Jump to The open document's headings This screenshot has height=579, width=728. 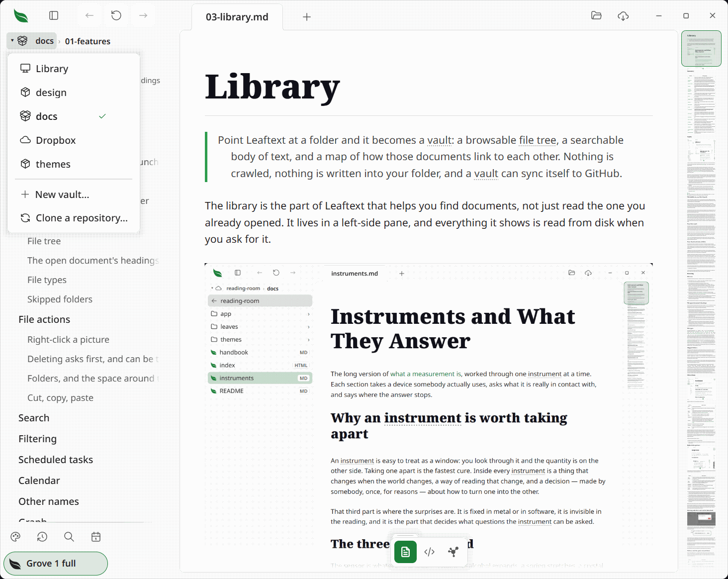(93, 261)
